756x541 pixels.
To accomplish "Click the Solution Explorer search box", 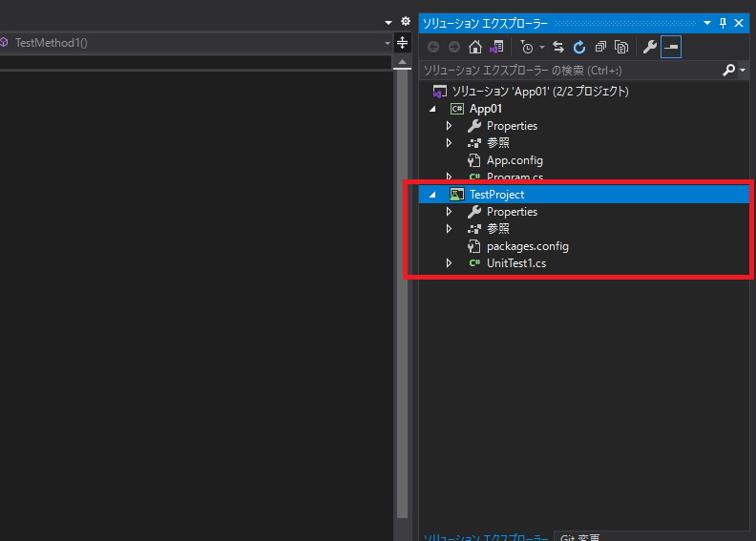I will (571, 71).
